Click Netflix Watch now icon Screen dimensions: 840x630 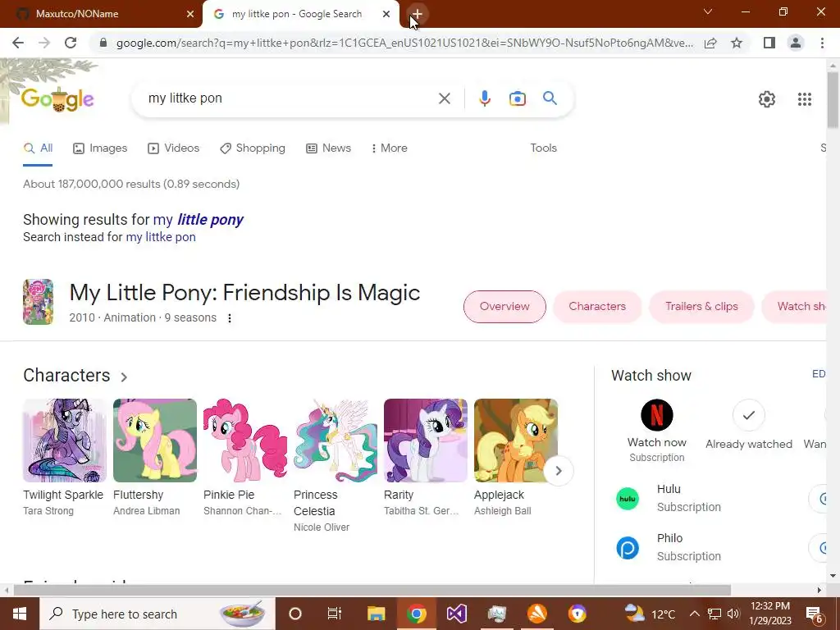point(657,415)
